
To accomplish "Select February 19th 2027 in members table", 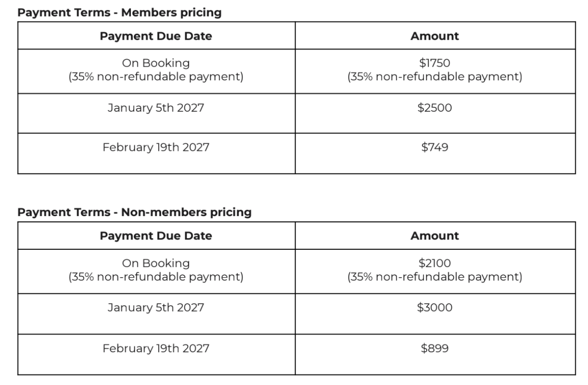I will tap(156, 147).
